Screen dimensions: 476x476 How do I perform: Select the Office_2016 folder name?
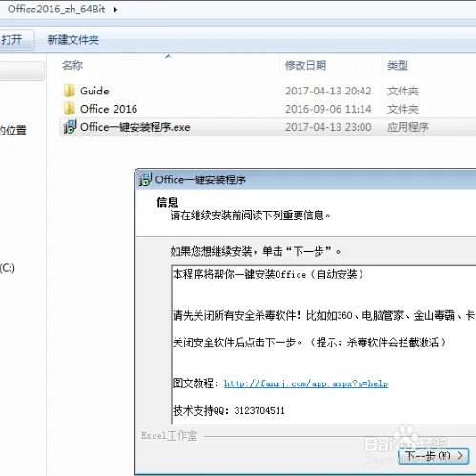pyautogui.click(x=109, y=109)
